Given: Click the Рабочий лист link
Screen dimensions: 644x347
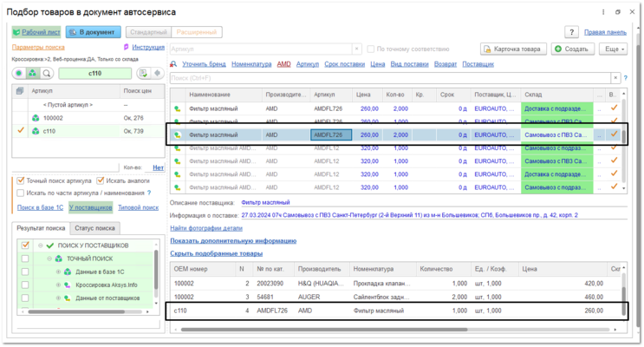Looking at the screenshot, I should [36, 32].
